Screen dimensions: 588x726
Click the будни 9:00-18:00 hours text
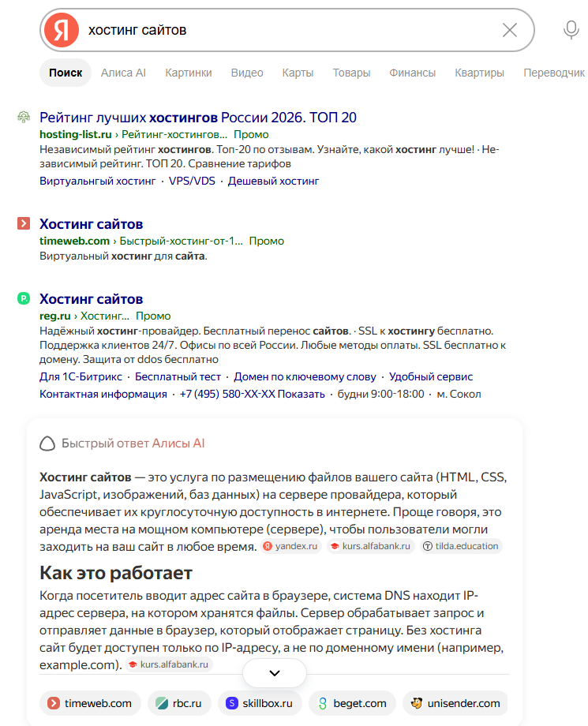point(380,394)
